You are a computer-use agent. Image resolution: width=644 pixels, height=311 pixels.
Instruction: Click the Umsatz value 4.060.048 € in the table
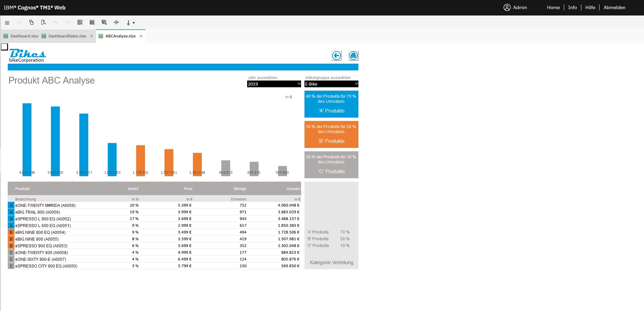(x=289, y=205)
